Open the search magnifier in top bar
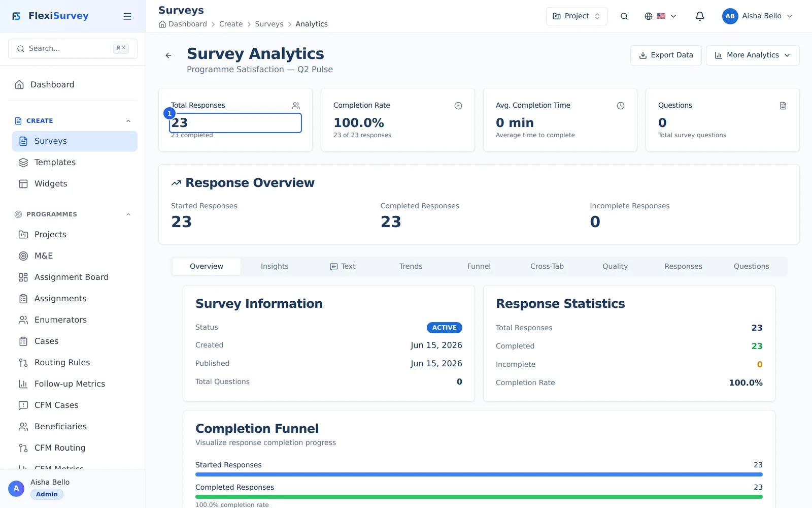The height and width of the screenshot is (508, 812). 624,16
